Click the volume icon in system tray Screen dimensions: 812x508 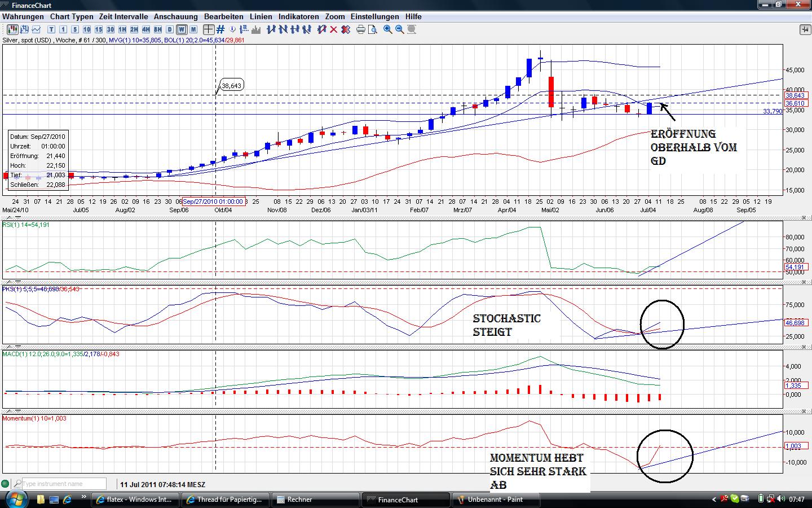(x=781, y=499)
